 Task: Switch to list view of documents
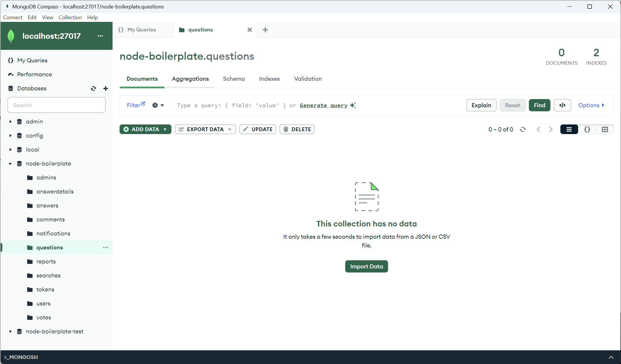point(569,129)
